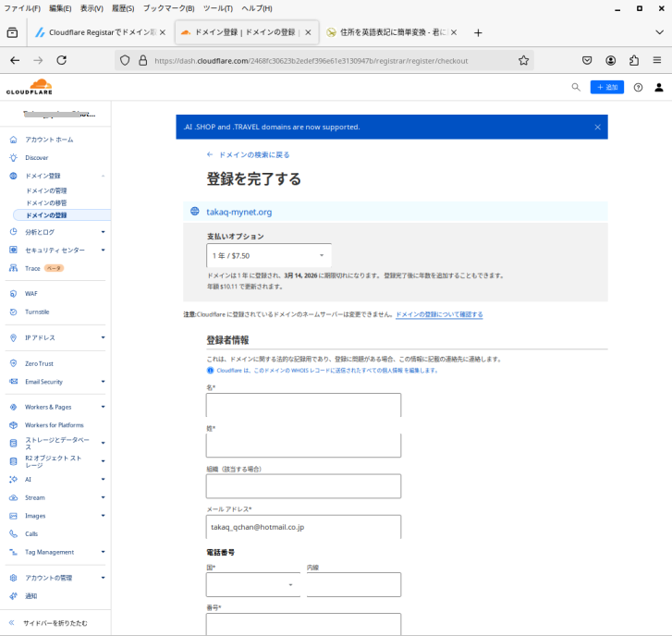Open ドメインの移管 sidebar item
Viewport: 672px width, 636px height.
tap(47, 202)
